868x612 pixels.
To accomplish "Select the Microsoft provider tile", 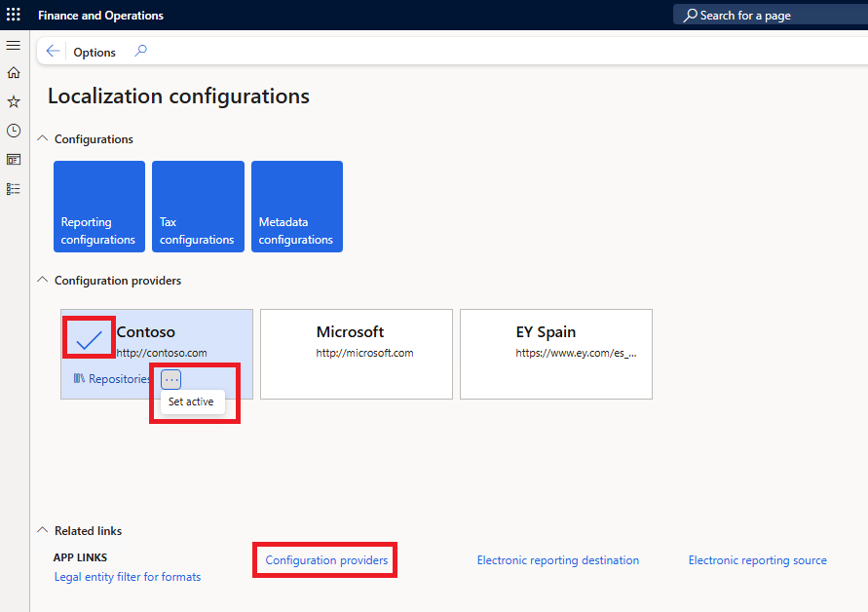I will point(356,354).
